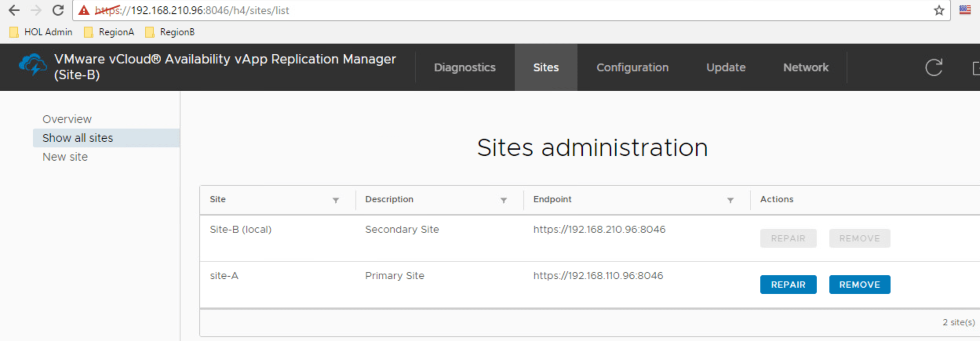Open the RegionA bookmark folder
This screenshot has width=980, height=341.
tap(109, 32)
